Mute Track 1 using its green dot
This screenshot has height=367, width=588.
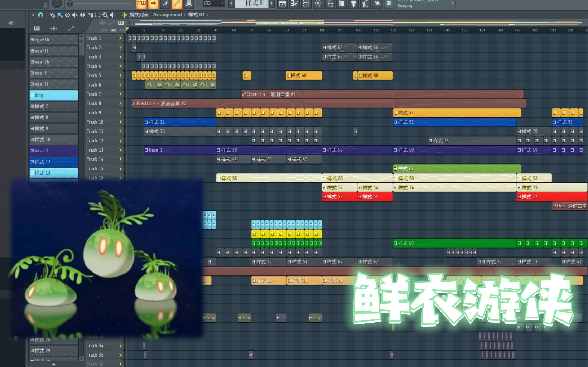[x=120, y=38]
